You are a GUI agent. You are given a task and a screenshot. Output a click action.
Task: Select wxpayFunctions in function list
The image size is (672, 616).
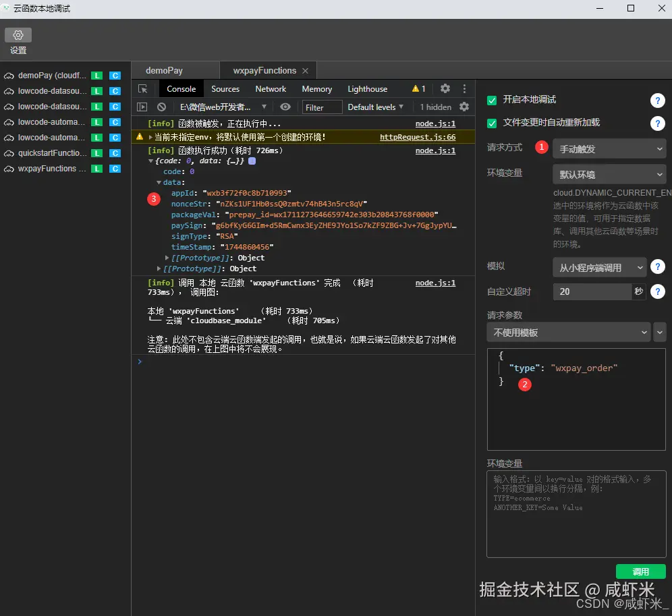52,169
